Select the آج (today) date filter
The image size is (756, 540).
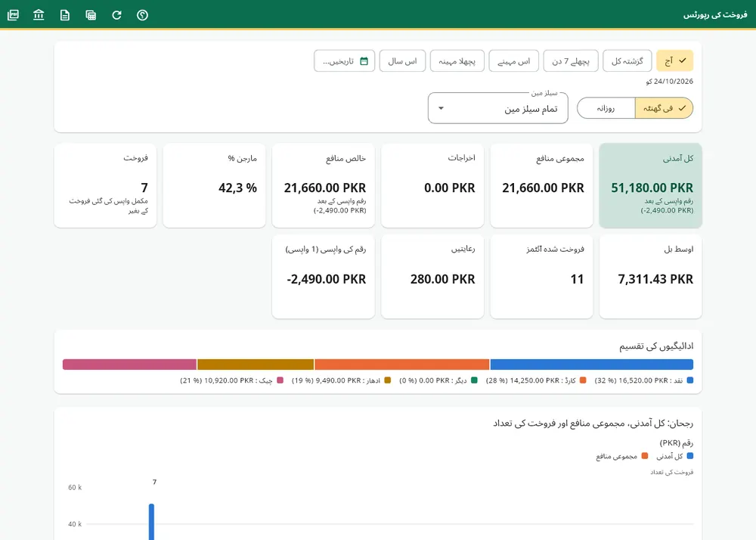coord(674,61)
